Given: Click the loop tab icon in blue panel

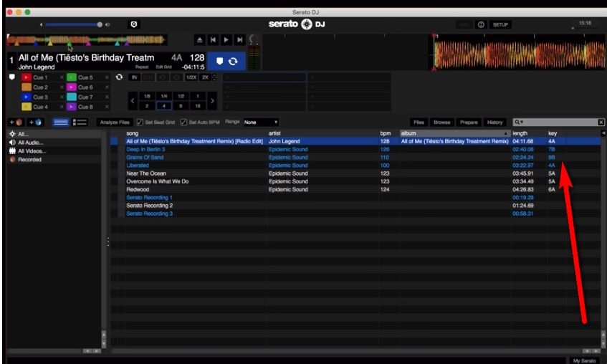Looking at the screenshot, I should pyautogui.click(x=233, y=61).
